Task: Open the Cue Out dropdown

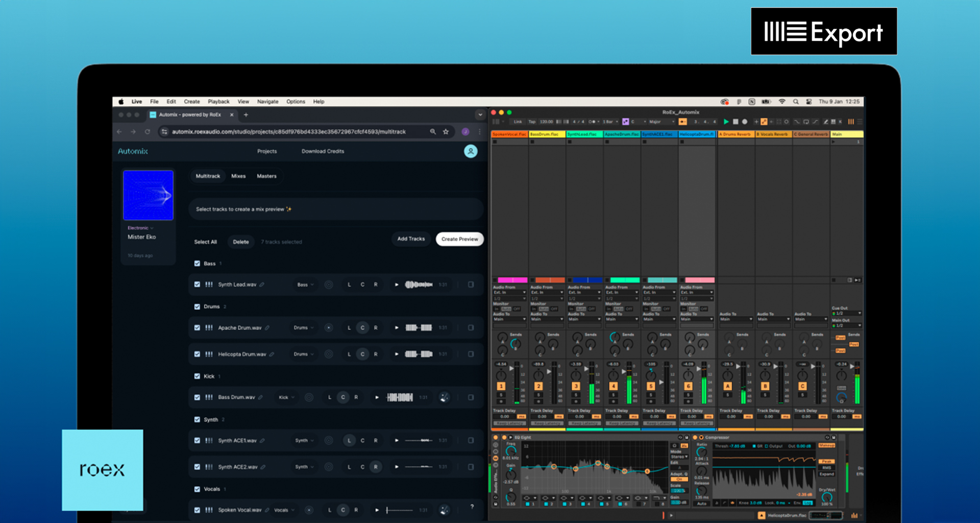Action: click(847, 313)
